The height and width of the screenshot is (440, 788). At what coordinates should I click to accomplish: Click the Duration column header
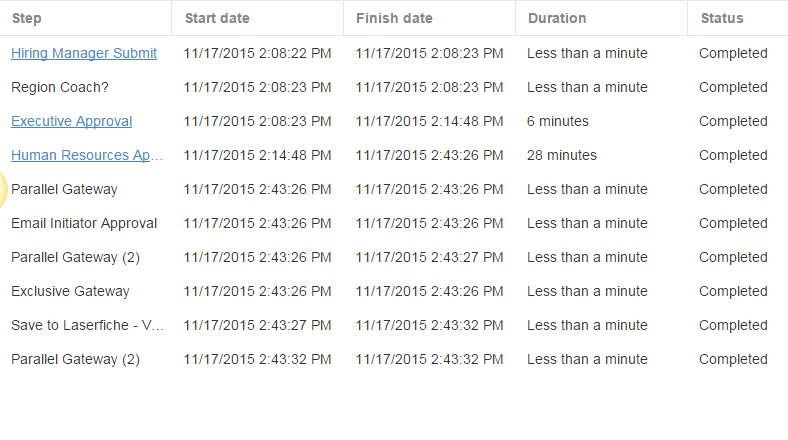pos(557,18)
